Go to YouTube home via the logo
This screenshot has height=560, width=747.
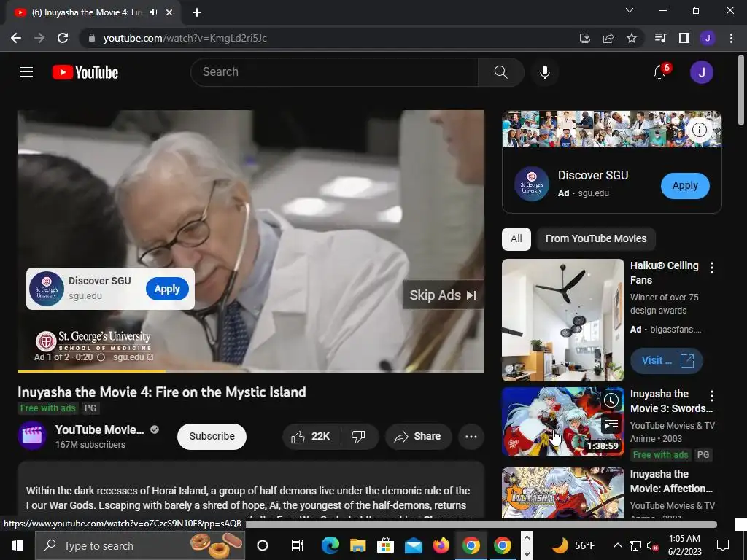85,72
